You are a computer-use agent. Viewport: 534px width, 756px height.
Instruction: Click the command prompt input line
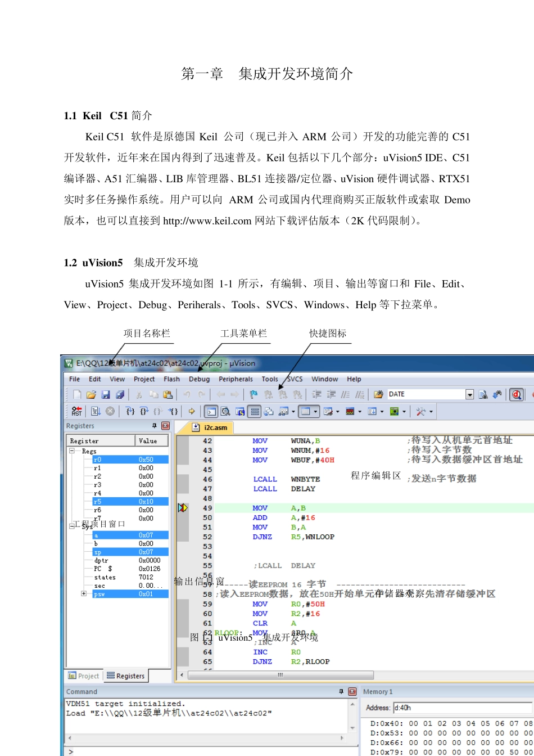[211, 751]
